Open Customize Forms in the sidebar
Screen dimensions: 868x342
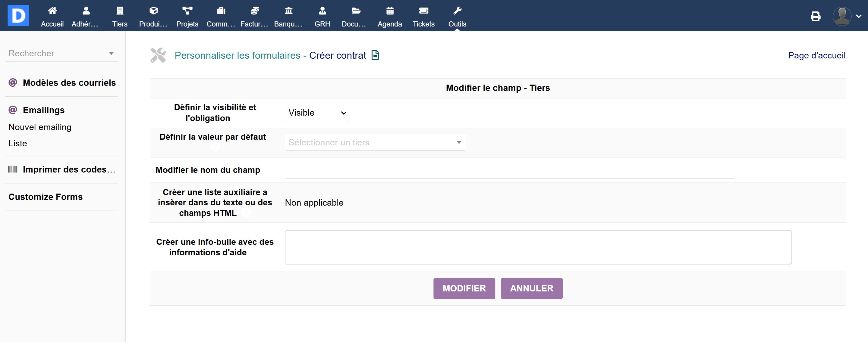(x=46, y=197)
